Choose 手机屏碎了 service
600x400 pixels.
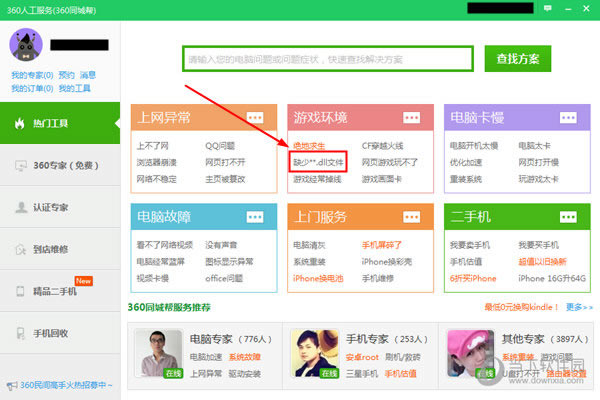[382, 245]
